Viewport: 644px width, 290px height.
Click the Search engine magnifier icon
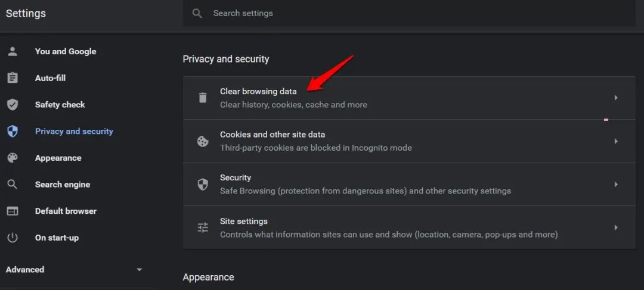(13, 185)
